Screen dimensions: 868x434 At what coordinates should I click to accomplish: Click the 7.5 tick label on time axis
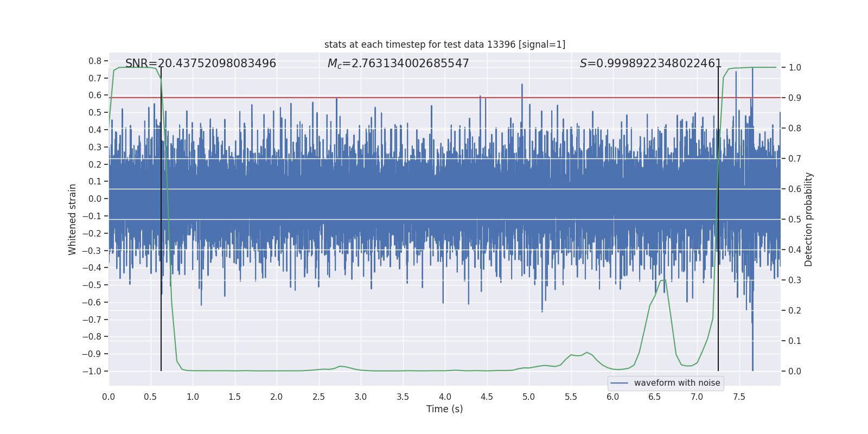point(739,397)
